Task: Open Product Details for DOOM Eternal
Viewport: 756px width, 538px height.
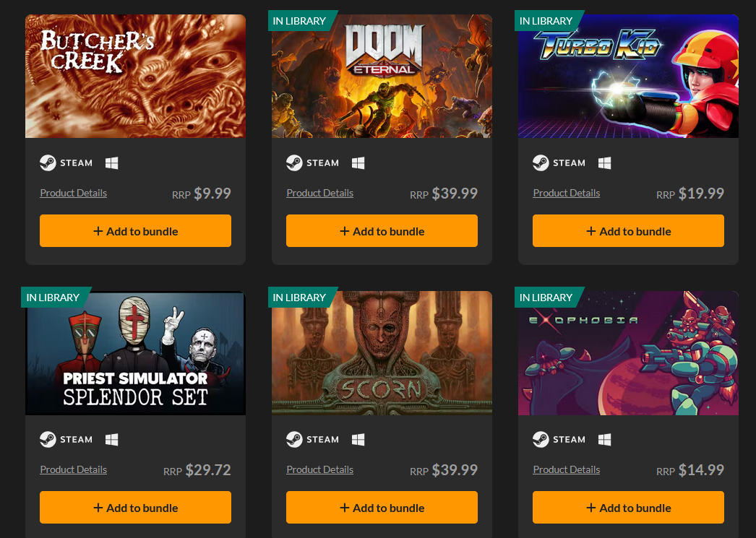Action: click(x=319, y=193)
